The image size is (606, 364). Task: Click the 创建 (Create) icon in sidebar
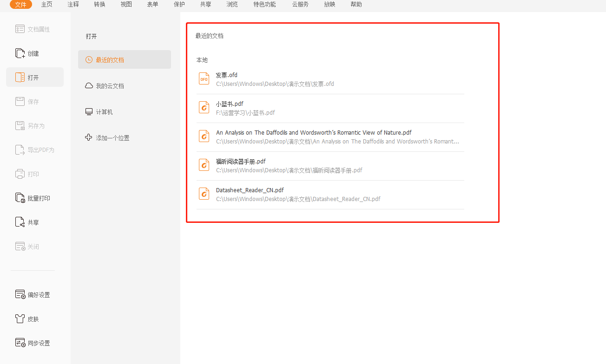tap(20, 53)
